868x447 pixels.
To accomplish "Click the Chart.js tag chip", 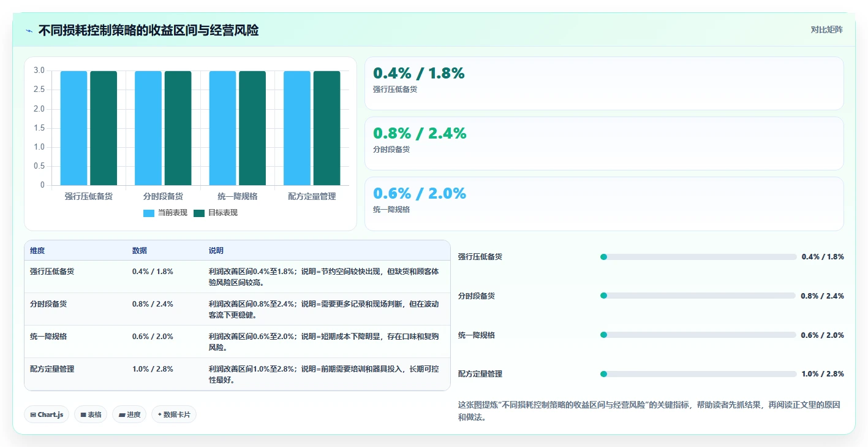I will [47, 415].
